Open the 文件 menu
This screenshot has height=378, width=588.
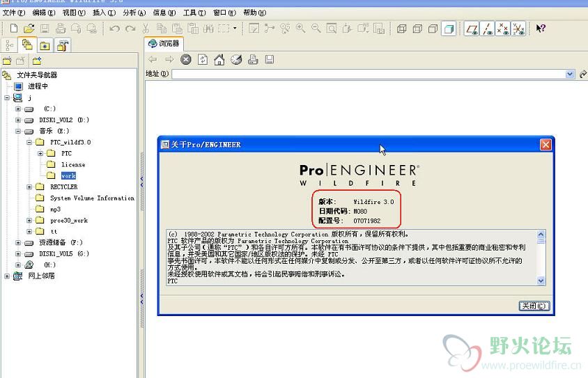pyautogui.click(x=13, y=13)
